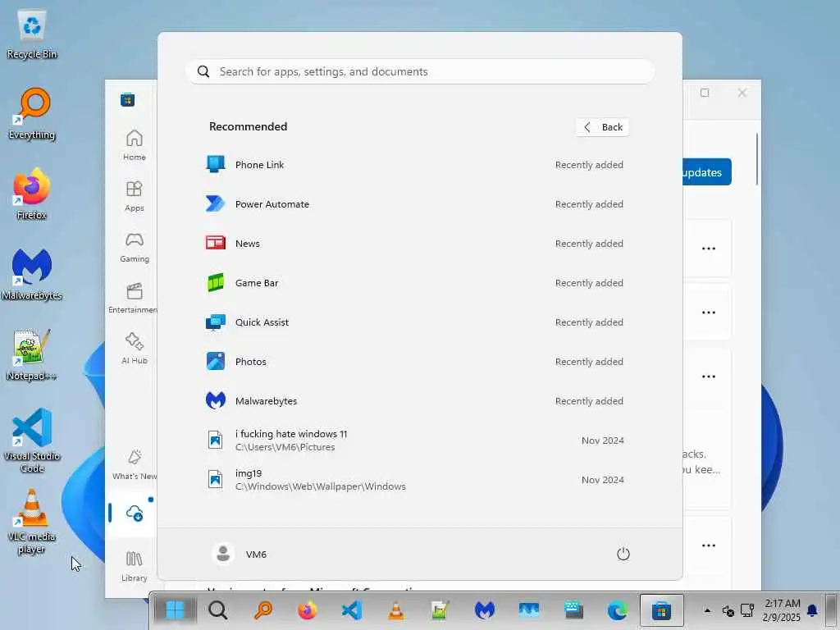Select the Notepad++ desktop shortcut

[32, 355]
